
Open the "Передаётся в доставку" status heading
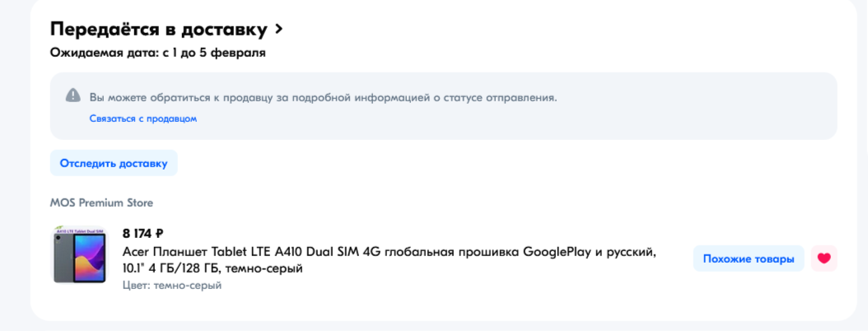pos(159,30)
